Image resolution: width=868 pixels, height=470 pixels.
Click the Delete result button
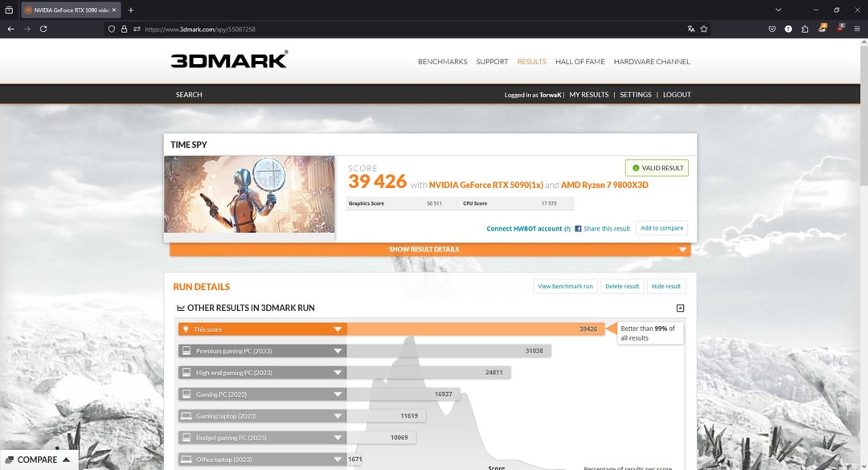(x=622, y=286)
